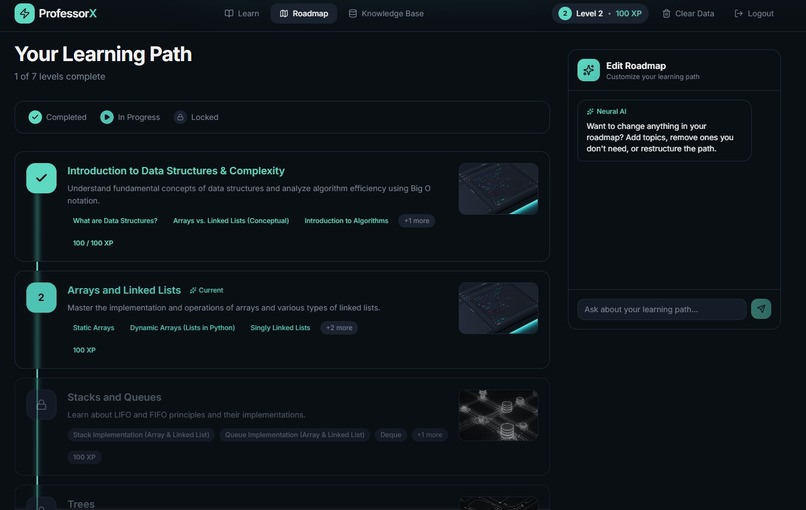
Task: Click the 100 / 100 XP label
Action: click(x=93, y=243)
